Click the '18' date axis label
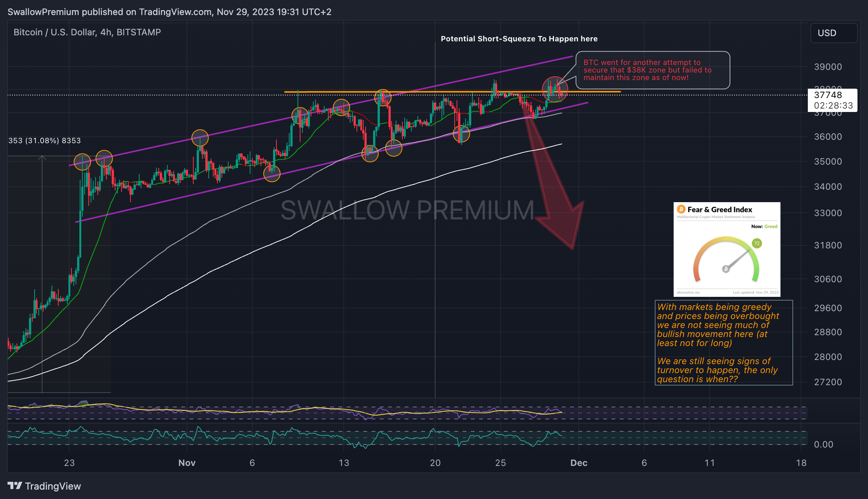The width and height of the screenshot is (868, 499). click(801, 463)
